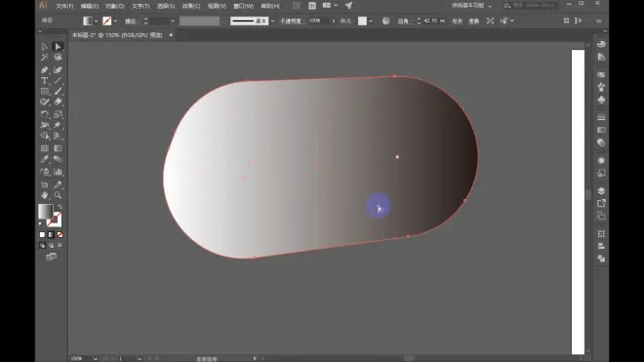Screen dimensions: 644x362
Task: Click the 对齐 align link
Action: click(x=457, y=20)
